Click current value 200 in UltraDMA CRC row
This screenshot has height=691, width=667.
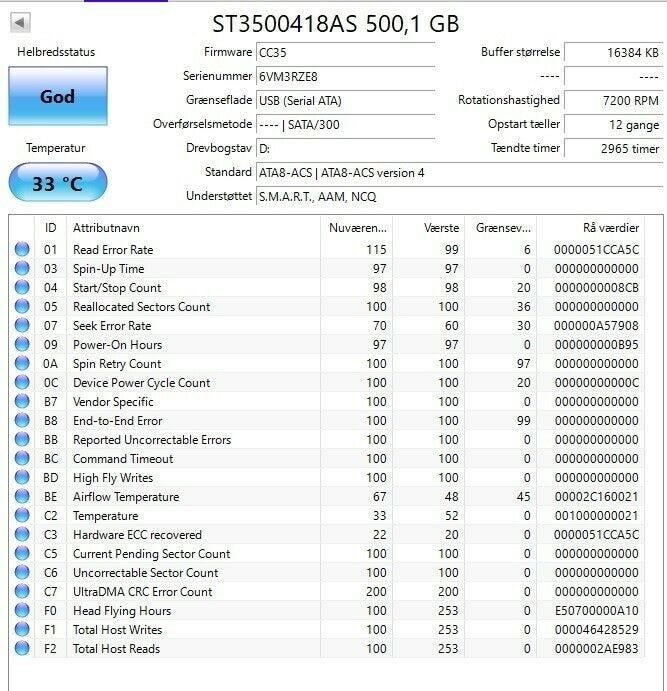[376, 591]
